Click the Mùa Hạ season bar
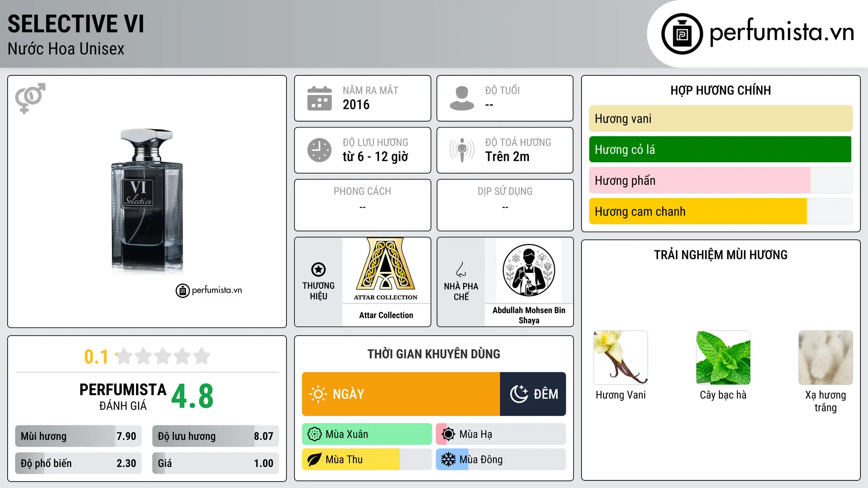 (x=501, y=434)
